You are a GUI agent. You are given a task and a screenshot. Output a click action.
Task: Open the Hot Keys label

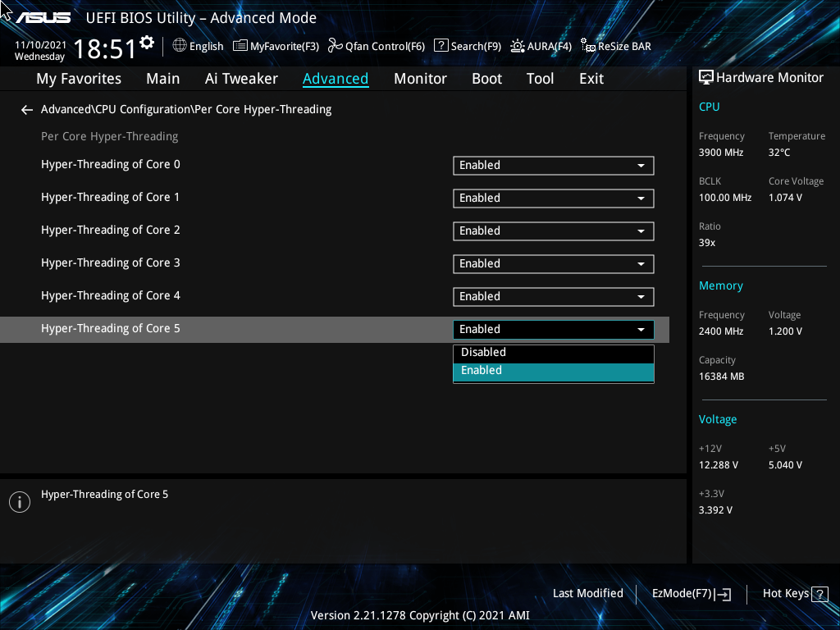point(785,594)
